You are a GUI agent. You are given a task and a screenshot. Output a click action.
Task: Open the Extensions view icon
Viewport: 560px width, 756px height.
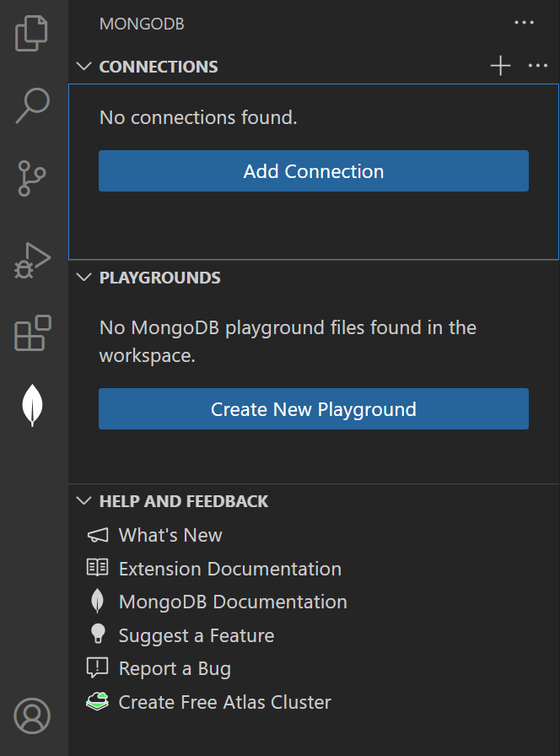click(32, 334)
